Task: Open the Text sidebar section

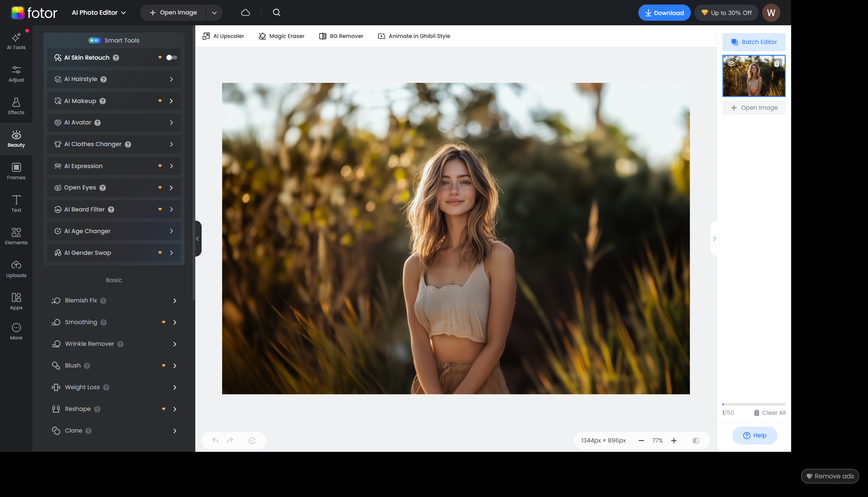Action: (16, 204)
